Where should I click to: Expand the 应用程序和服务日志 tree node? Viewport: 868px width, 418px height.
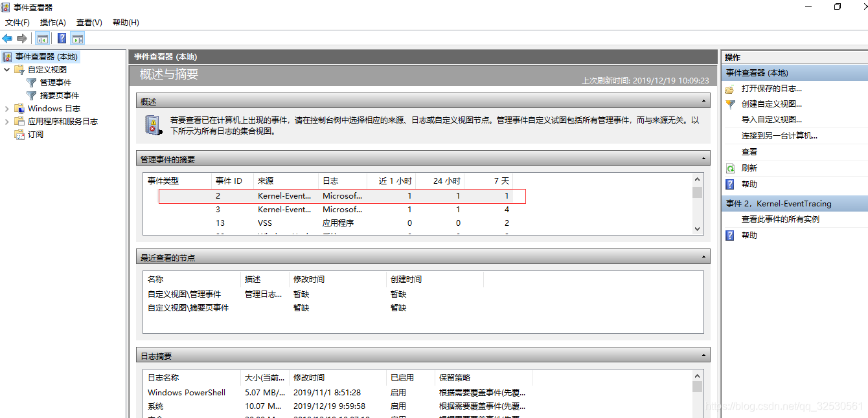pos(7,121)
